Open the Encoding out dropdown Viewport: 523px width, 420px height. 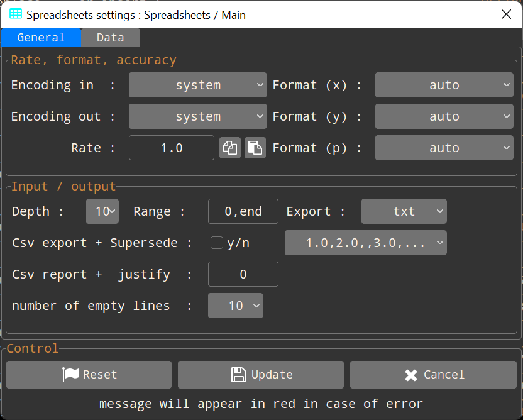197,116
